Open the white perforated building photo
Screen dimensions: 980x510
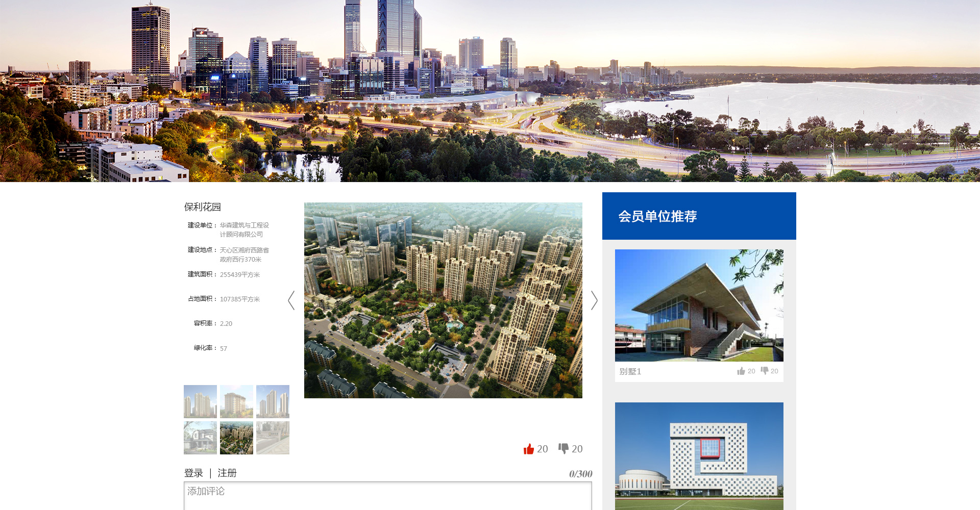(699, 455)
